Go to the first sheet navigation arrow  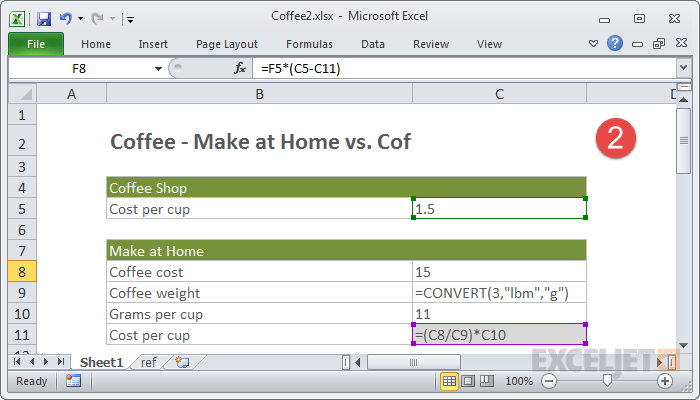[17, 362]
